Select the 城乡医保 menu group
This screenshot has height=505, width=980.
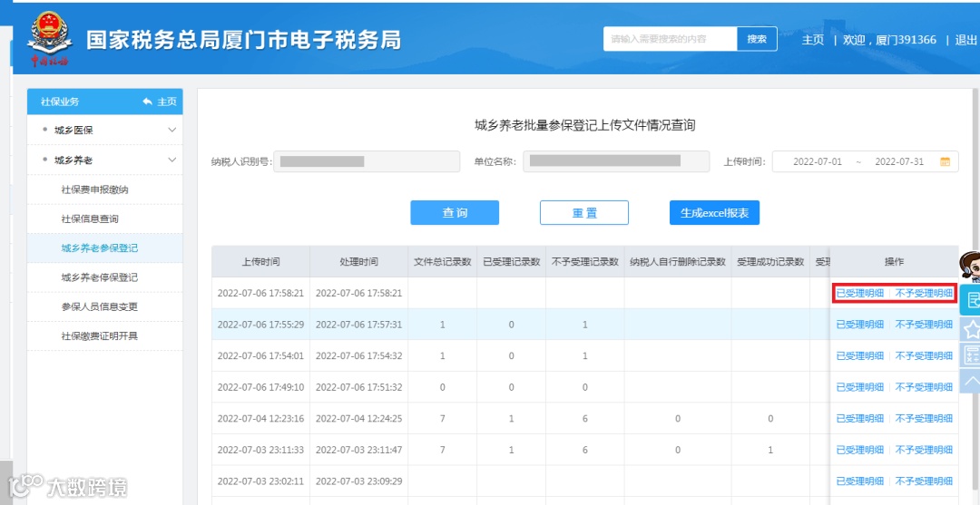coord(105,130)
